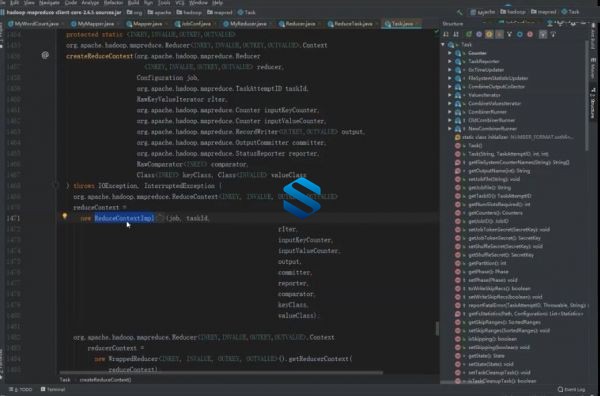Viewport: 600px width, 396px height.
Task: Click the Autoscroll to Source icon
Action: 543,34
